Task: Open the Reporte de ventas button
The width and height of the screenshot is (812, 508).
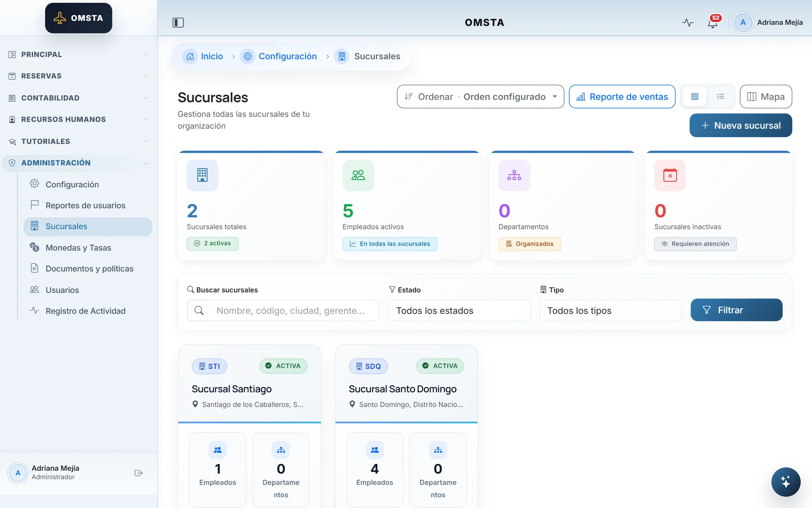Action: pyautogui.click(x=622, y=97)
